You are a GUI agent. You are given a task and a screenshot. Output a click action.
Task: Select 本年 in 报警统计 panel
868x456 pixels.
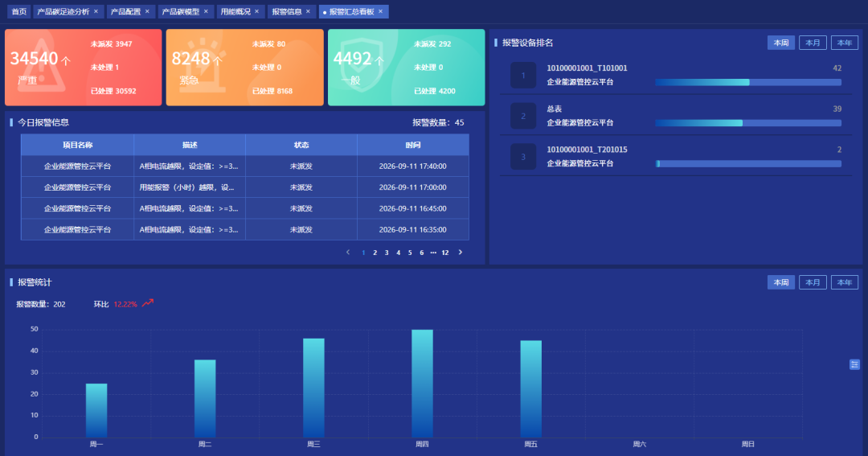pyautogui.click(x=844, y=282)
